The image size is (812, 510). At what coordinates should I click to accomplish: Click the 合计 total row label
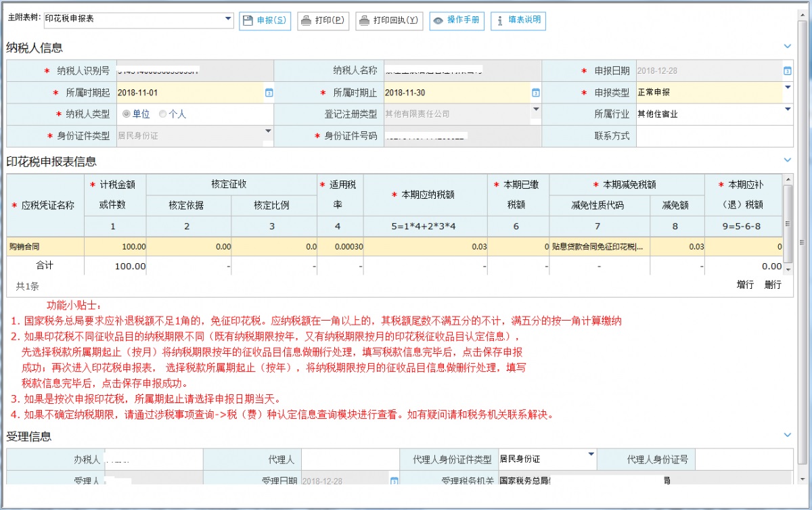45,266
